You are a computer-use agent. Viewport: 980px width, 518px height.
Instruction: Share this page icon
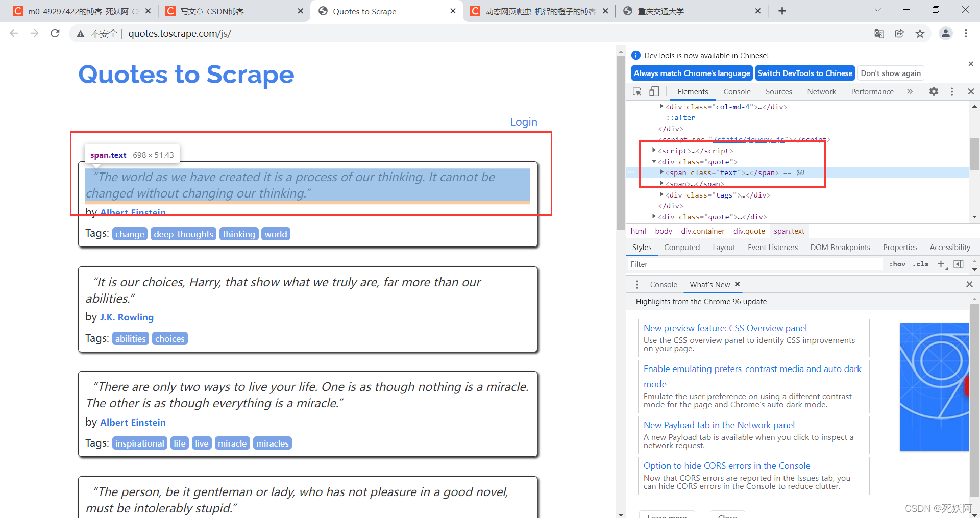click(899, 33)
